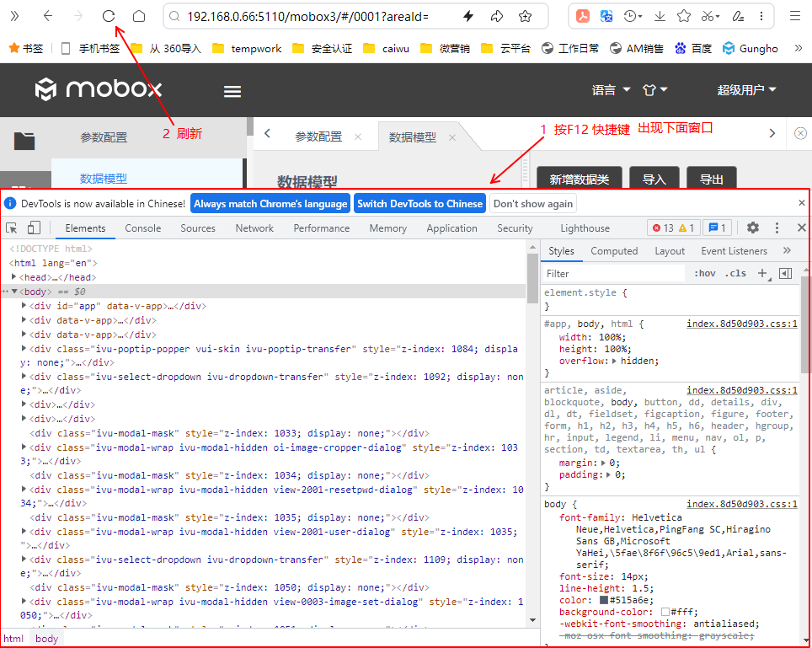Screen dimensions: 812x648
Task: Open DevTools settings gear
Action: pyautogui.click(x=753, y=228)
